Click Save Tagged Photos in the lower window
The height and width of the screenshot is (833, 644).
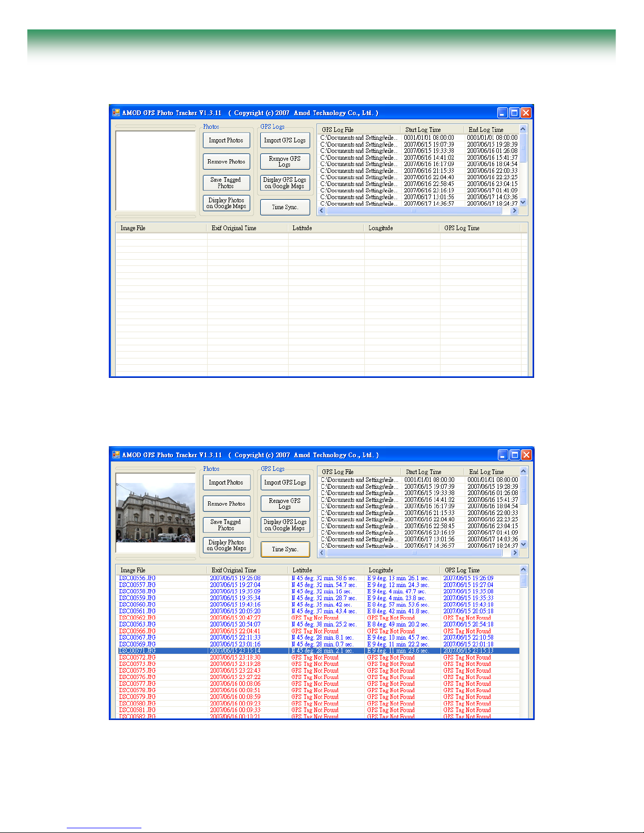227,525
